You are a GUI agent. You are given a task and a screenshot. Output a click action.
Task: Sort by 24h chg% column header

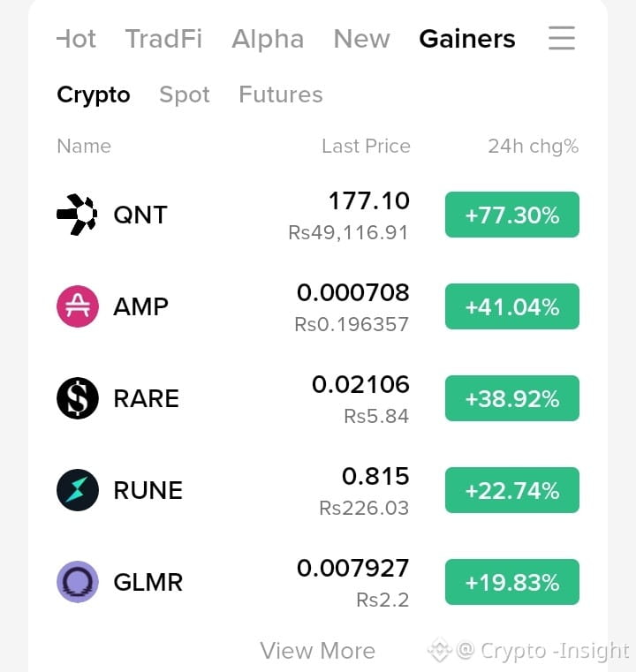(534, 146)
